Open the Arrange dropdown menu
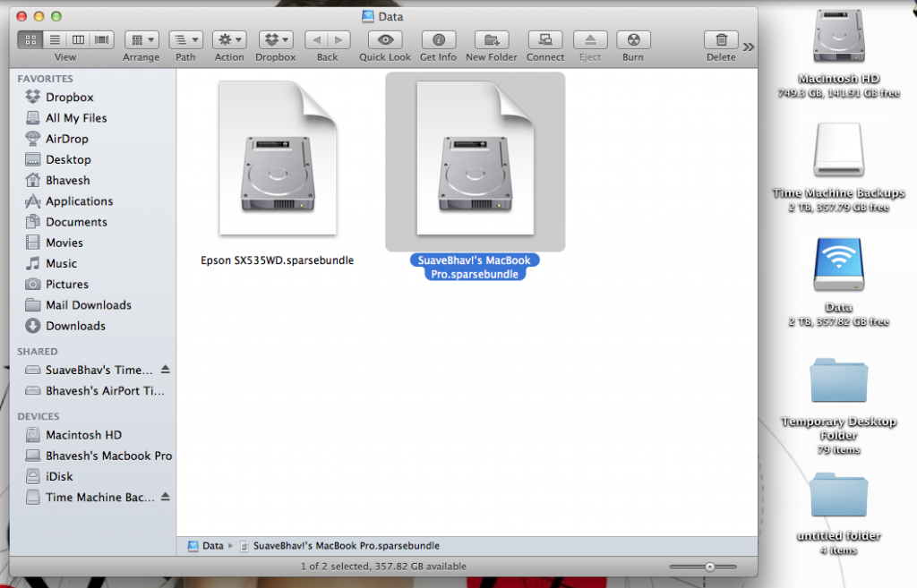The height and width of the screenshot is (588, 917). pyautogui.click(x=141, y=40)
